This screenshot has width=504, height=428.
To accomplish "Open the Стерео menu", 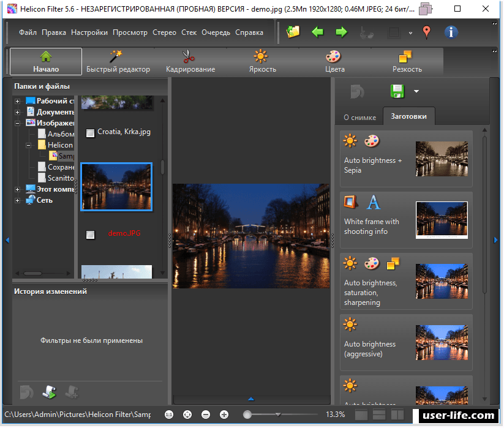I will tap(164, 32).
